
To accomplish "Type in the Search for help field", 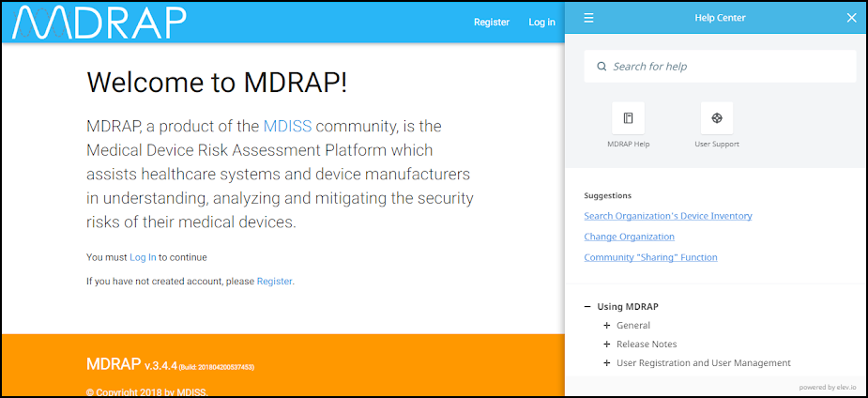I will pyautogui.click(x=727, y=67).
